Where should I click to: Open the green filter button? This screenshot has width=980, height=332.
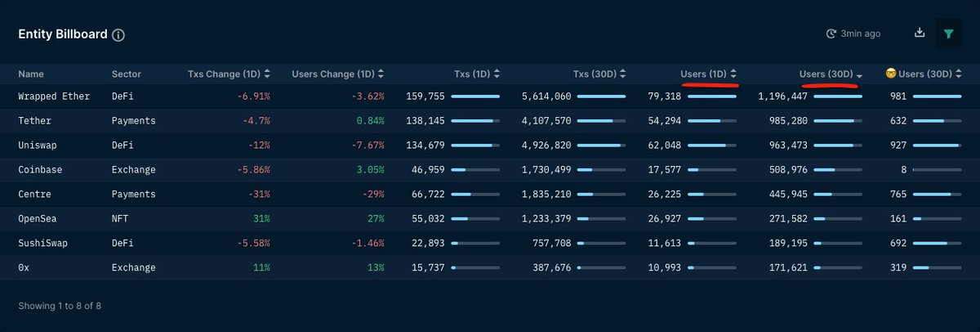(948, 34)
